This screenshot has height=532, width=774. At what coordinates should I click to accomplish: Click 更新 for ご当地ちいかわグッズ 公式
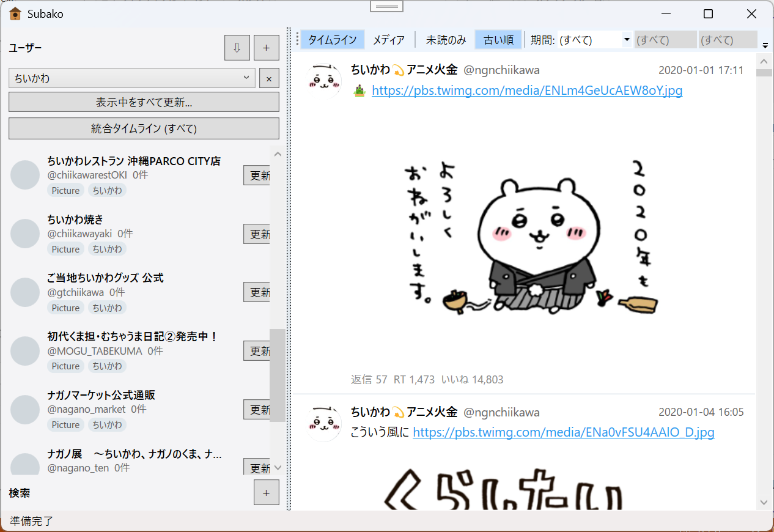(x=257, y=292)
